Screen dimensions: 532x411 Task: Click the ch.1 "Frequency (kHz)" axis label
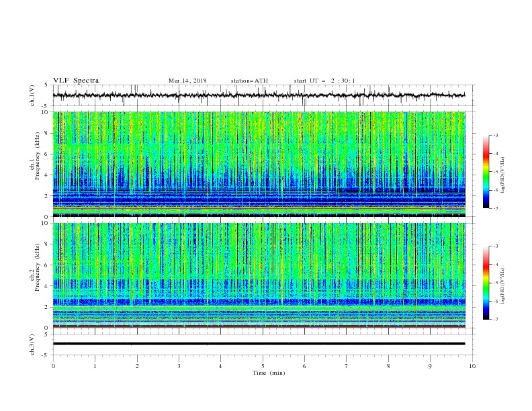(38, 156)
